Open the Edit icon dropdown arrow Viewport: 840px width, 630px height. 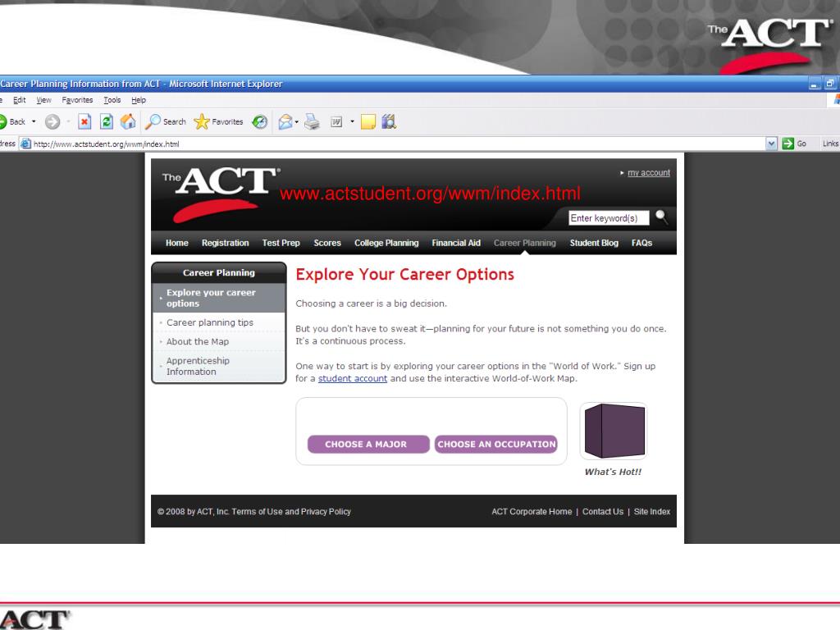352,122
